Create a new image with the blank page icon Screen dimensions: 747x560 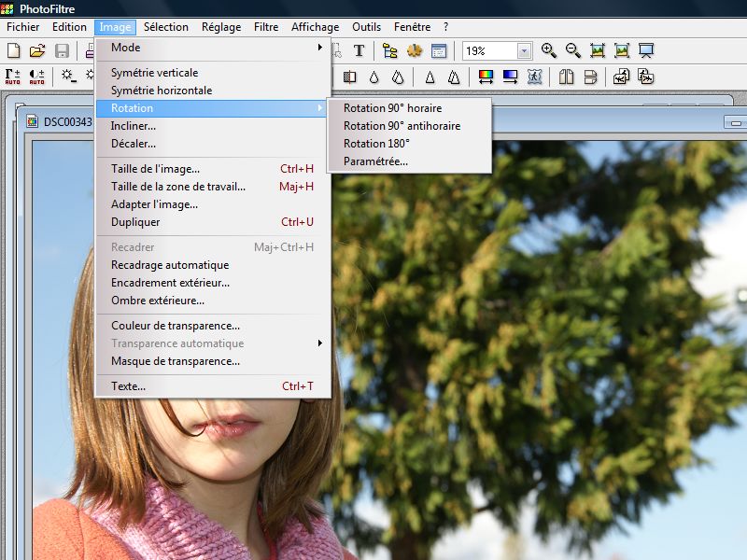(14, 50)
